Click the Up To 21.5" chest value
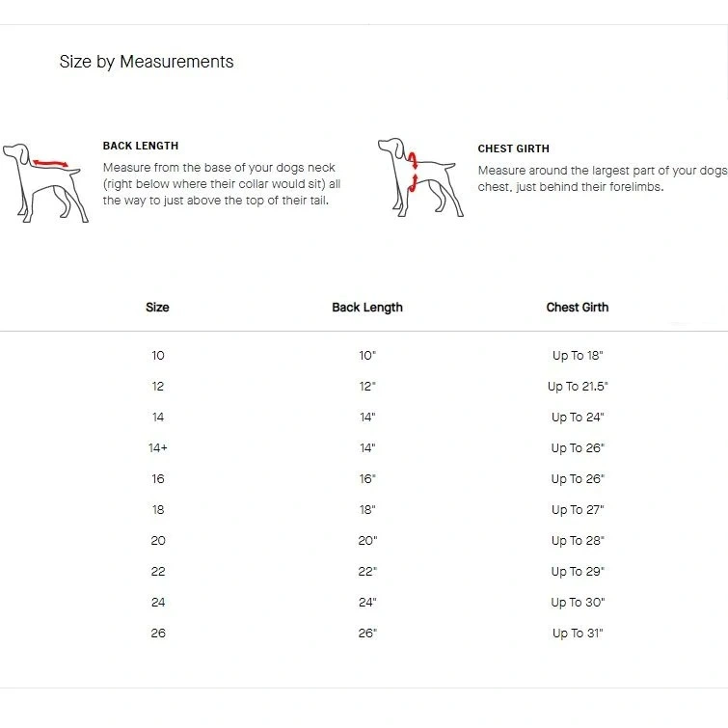Screen dimensions: 728x728 coord(578,387)
